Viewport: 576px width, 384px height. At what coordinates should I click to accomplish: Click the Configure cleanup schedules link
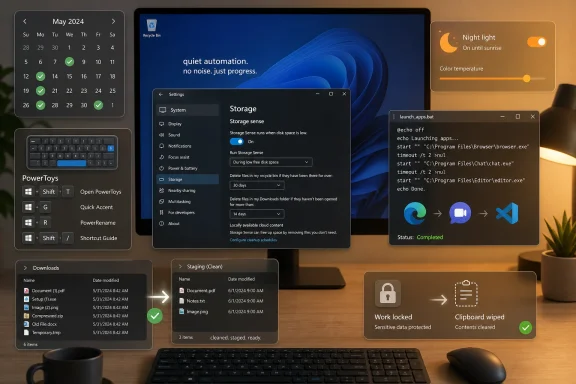(x=253, y=240)
